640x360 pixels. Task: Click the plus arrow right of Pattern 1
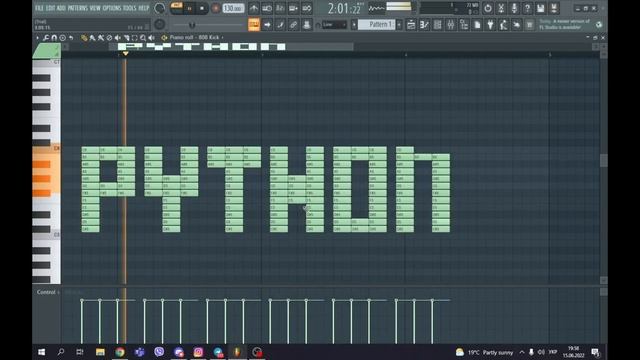coord(399,25)
